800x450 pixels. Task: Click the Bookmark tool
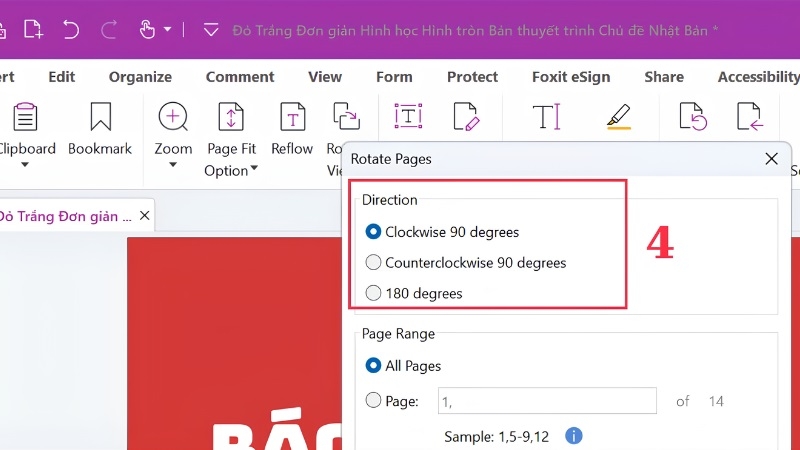tap(100, 129)
